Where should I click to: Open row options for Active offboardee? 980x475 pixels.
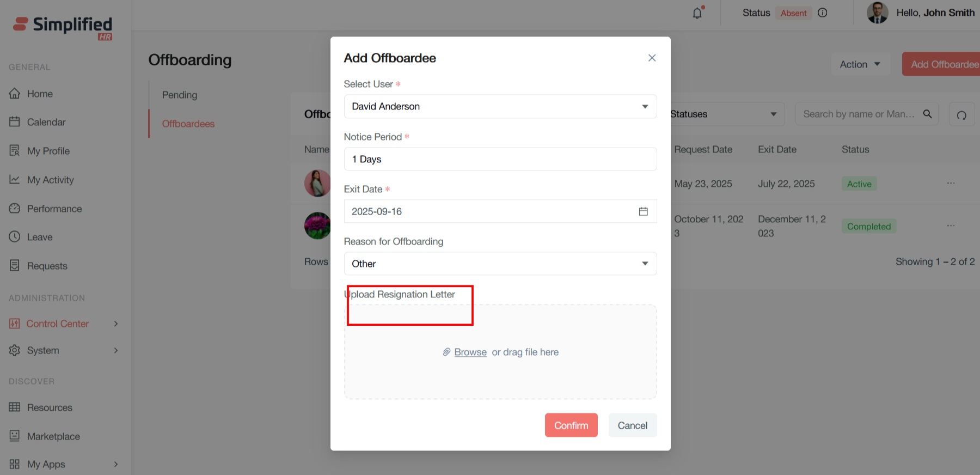pos(951,183)
